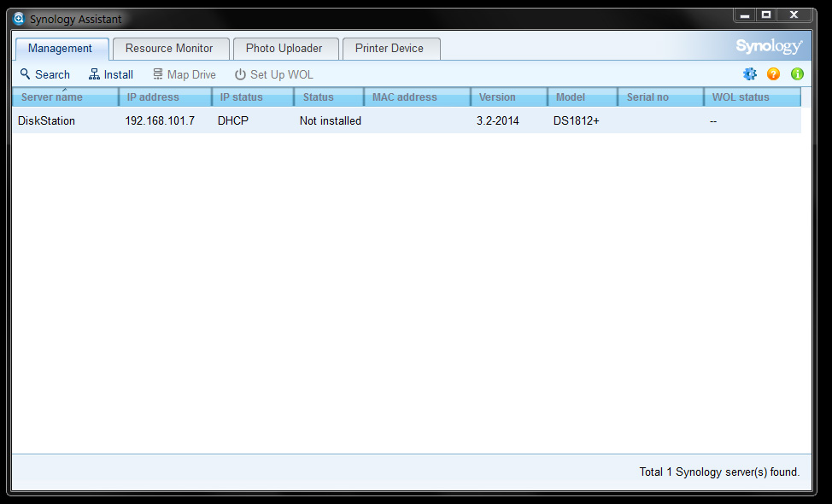Click the Map Drive label

191,74
